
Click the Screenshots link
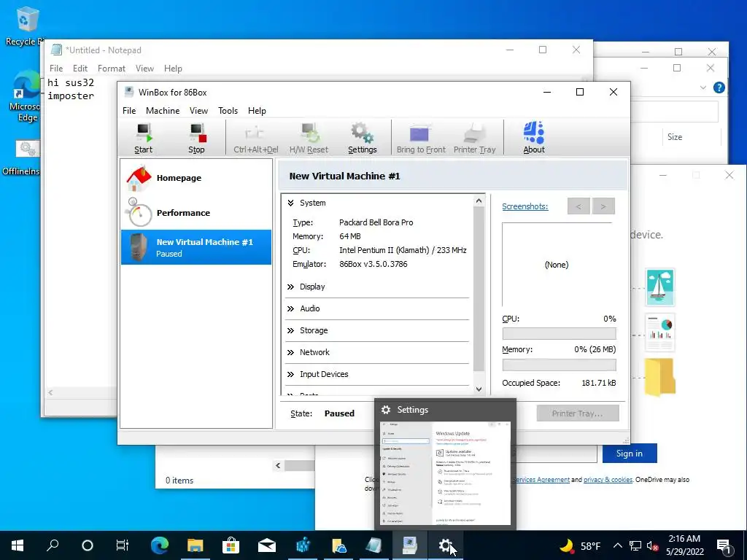[525, 206]
